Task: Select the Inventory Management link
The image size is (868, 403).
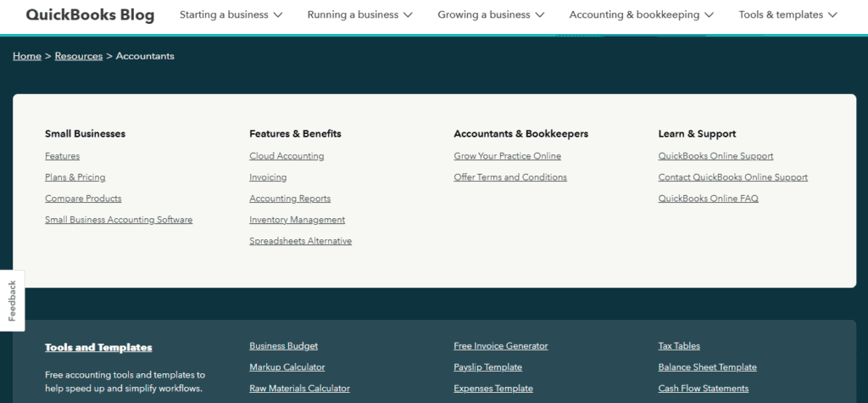Action: (298, 220)
